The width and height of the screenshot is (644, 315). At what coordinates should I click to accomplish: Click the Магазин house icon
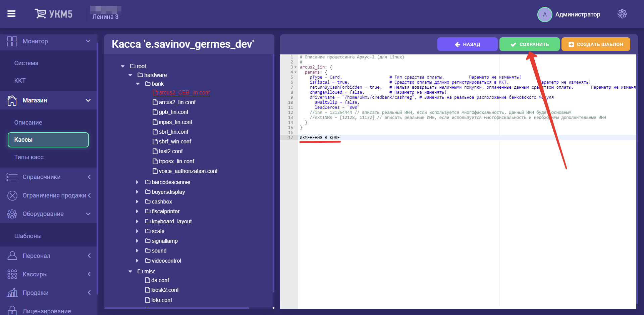[x=12, y=100]
